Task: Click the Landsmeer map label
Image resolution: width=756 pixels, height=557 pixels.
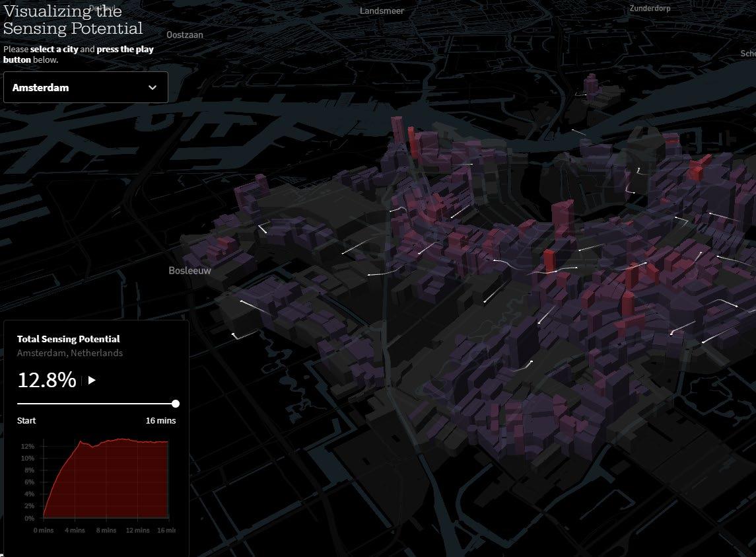Action: pyautogui.click(x=382, y=11)
